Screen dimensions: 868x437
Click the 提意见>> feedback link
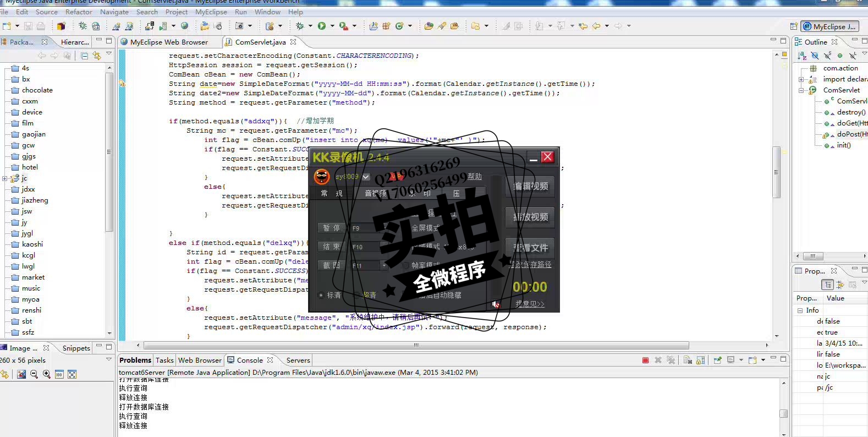(x=530, y=304)
